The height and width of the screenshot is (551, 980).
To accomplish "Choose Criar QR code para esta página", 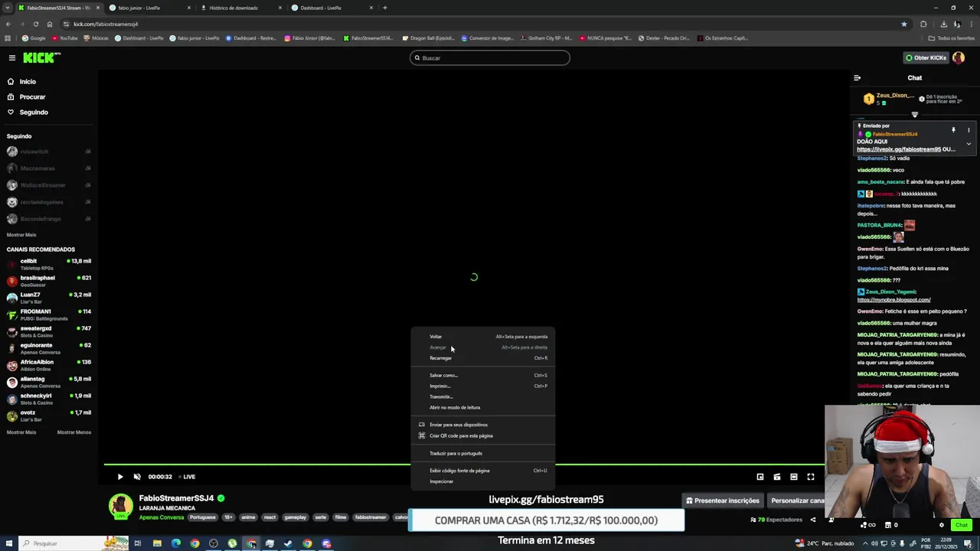I will (x=482, y=435).
